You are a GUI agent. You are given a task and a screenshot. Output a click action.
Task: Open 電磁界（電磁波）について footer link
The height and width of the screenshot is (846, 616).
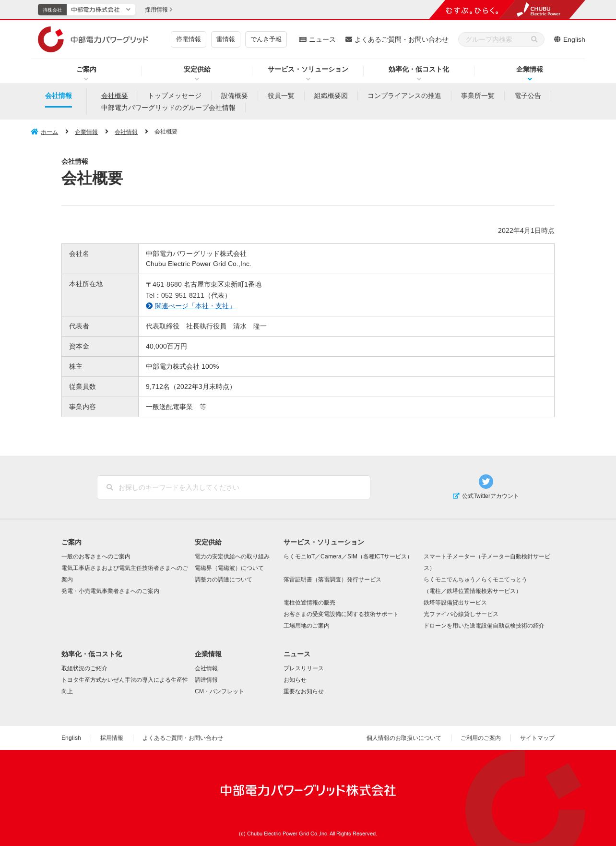pyautogui.click(x=229, y=568)
